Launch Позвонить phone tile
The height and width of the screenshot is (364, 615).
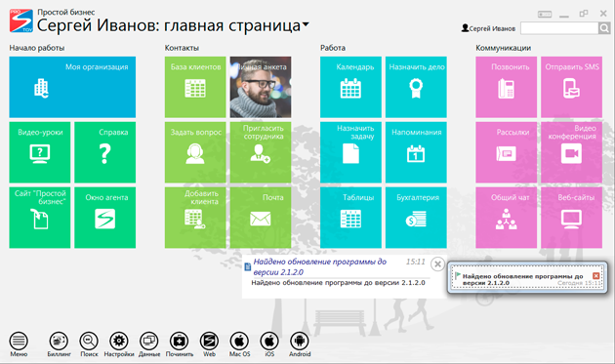[x=506, y=87]
